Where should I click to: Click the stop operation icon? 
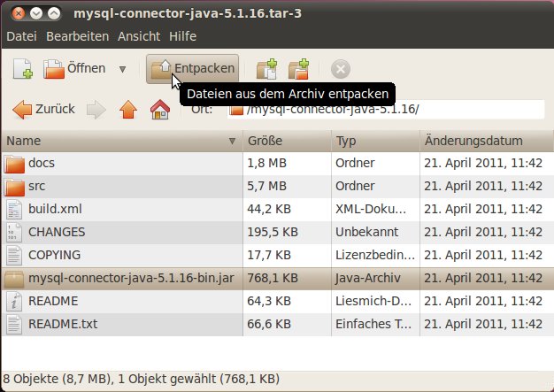pyautogui.click(x=341, y=69)
